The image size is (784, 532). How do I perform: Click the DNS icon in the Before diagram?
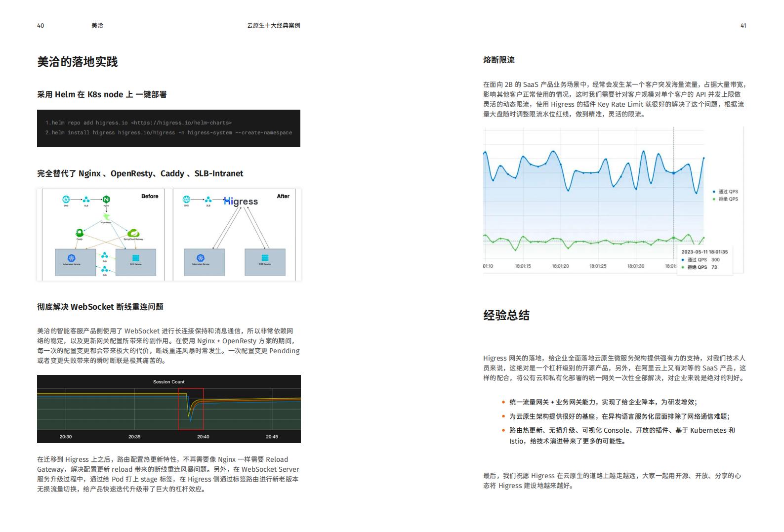pos(66,200)
